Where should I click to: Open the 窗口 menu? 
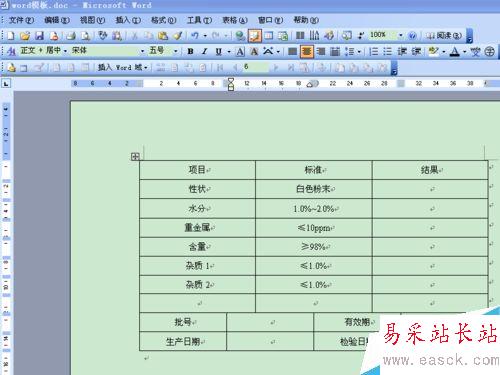(x=270, y=20)
